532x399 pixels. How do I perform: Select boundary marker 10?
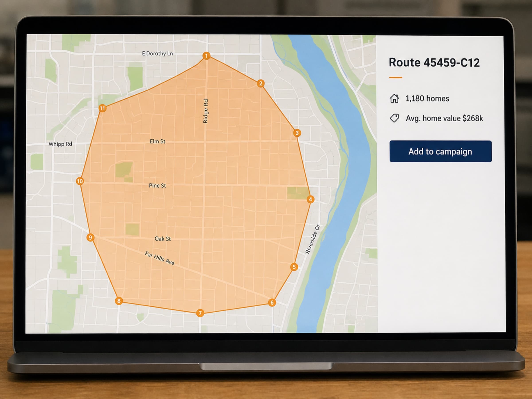point(80,181)
